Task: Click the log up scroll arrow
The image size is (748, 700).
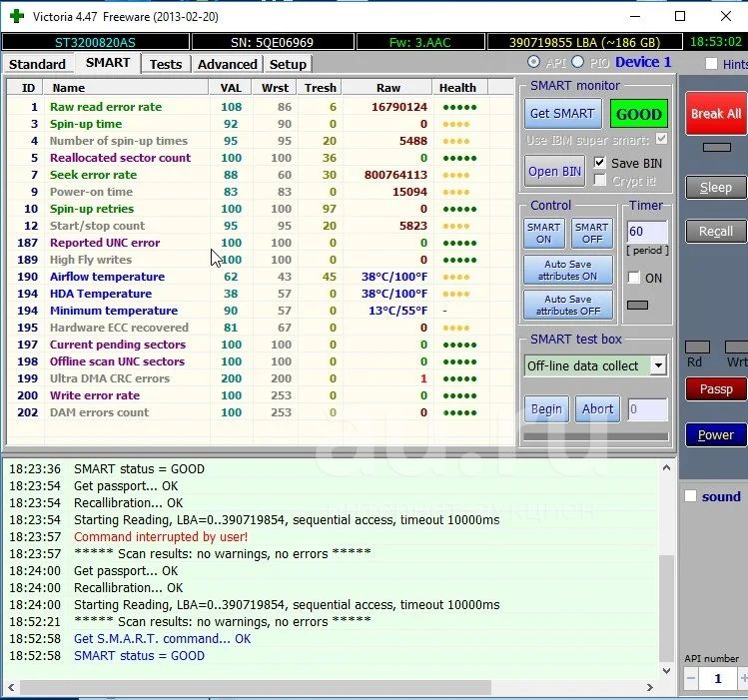Action: [666, 467]
